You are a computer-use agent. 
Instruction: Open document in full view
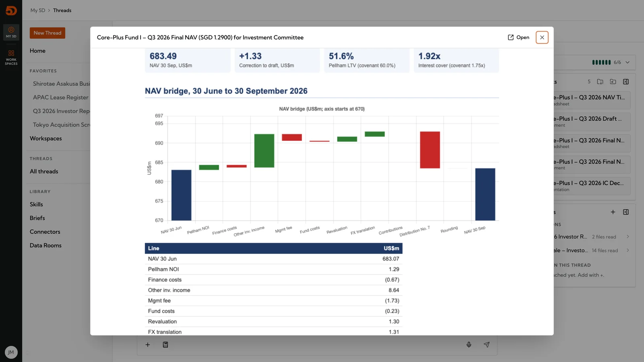[518, 37]
